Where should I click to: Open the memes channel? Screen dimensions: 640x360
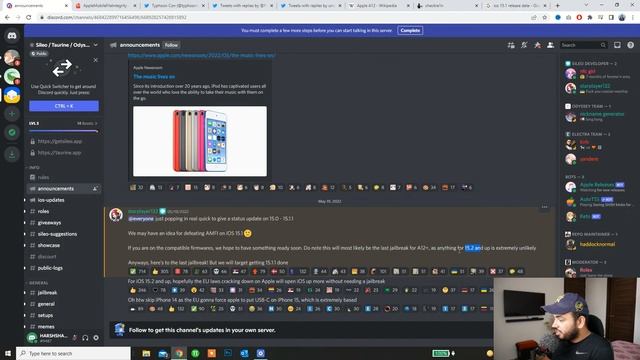pyautogui.click(x=63, y=327)
